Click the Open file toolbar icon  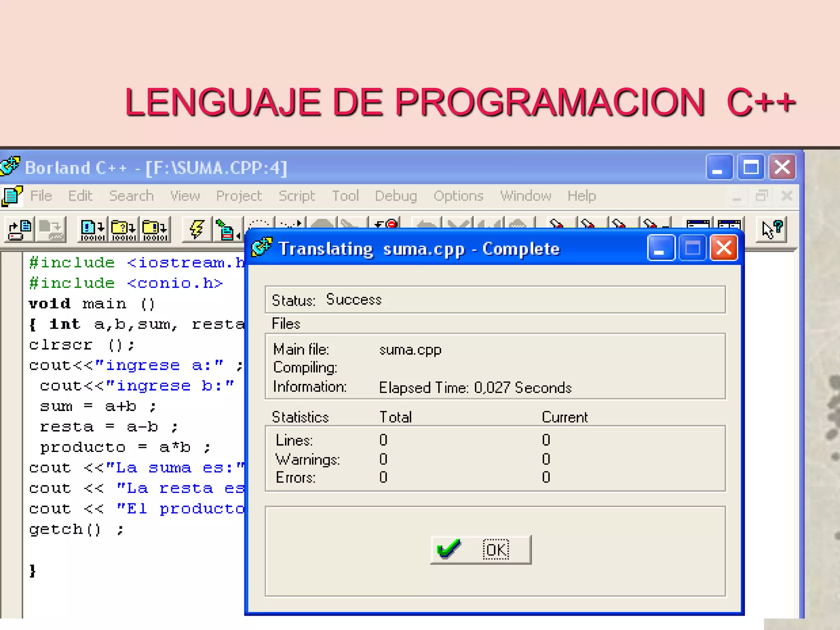coord(20,230)
